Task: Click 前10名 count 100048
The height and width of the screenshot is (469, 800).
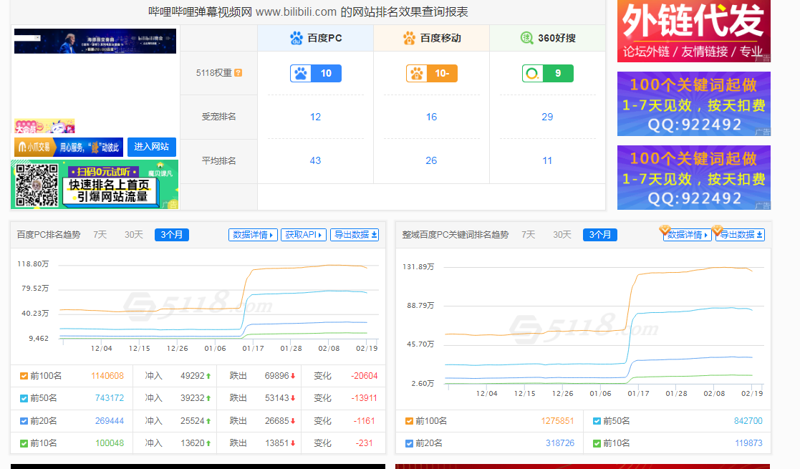Action: point(109,443)
